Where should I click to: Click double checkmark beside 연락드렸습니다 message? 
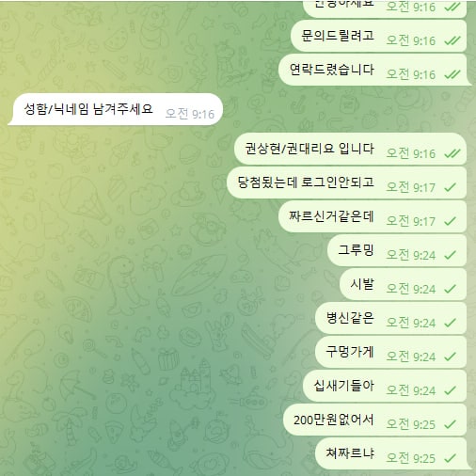(x=452, y=74)
